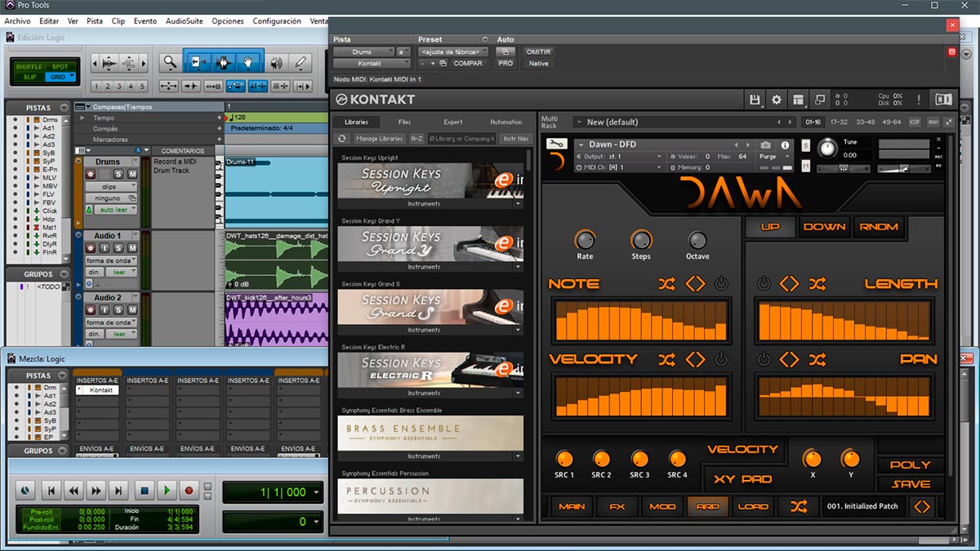Switch to the Expert tab in Kontakt browser

[x=453, y=122]
